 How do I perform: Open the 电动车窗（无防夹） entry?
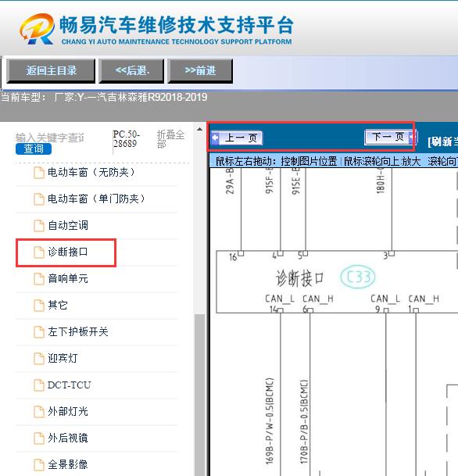pos(91,173)
